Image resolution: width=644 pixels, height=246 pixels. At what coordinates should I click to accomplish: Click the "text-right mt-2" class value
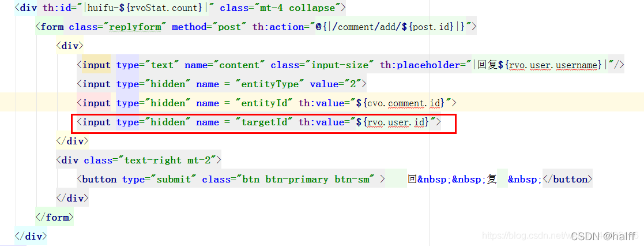[x=170, y=160]
